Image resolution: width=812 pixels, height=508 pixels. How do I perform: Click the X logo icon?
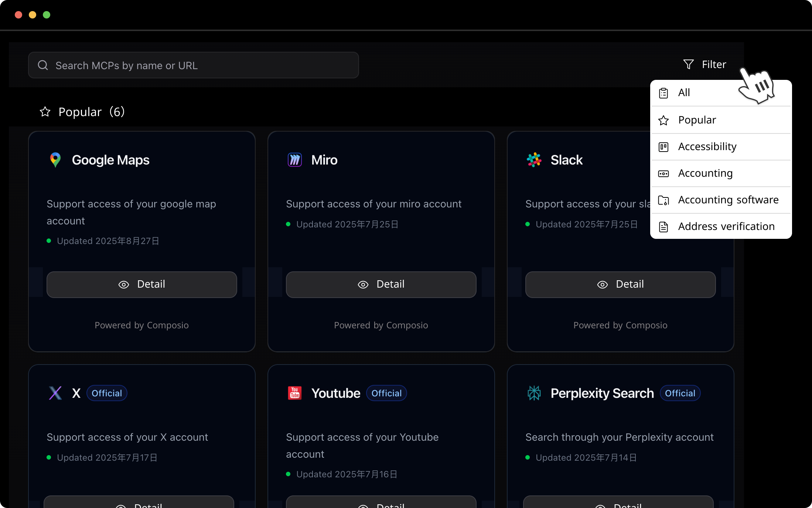[55, 393]
